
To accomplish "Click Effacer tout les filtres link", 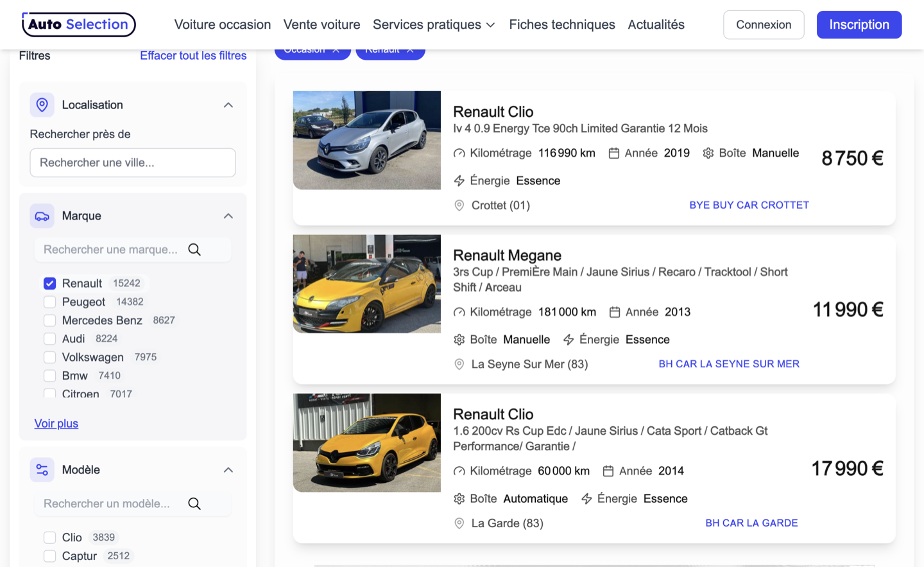I will tap(193, 56).
